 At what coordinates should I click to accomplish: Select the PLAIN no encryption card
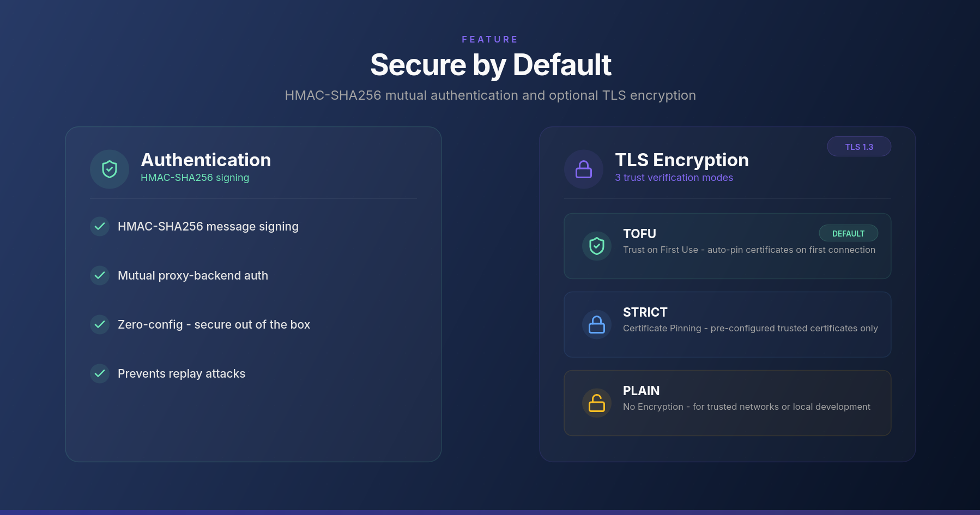[x=728, y=403]
